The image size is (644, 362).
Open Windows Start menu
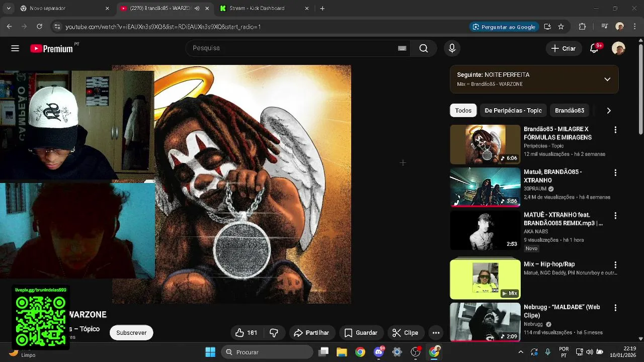click(x=210, y=352)
